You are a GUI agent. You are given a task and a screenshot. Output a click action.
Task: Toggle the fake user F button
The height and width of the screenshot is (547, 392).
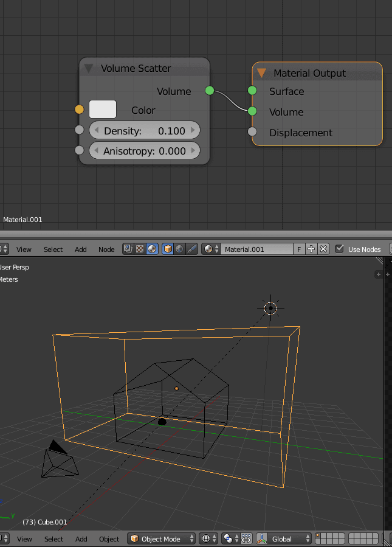(x=299, y=249)
